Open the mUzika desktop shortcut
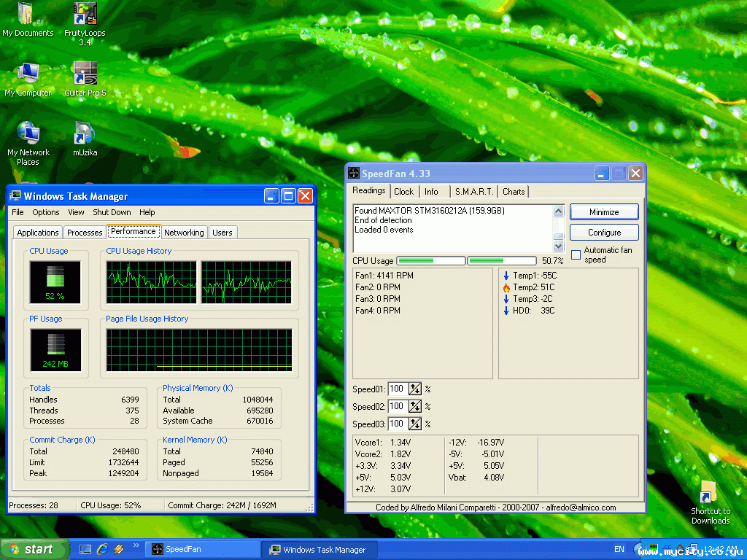This screenshot has height=560, width=747. (85, 134)
